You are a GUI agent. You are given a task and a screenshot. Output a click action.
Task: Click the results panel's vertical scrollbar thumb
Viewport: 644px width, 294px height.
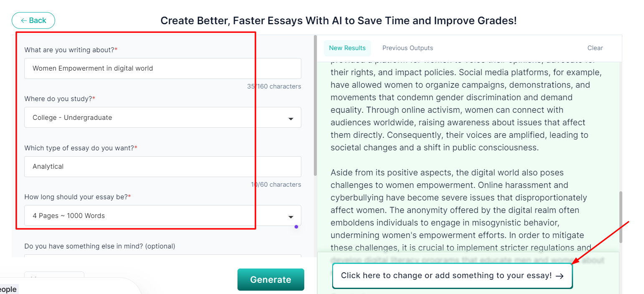coord(621,217)
